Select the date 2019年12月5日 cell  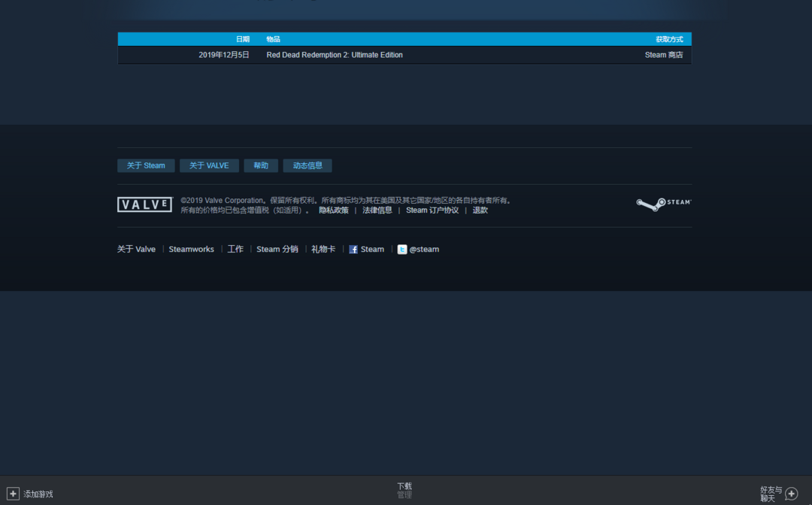(x=224, y=55)
